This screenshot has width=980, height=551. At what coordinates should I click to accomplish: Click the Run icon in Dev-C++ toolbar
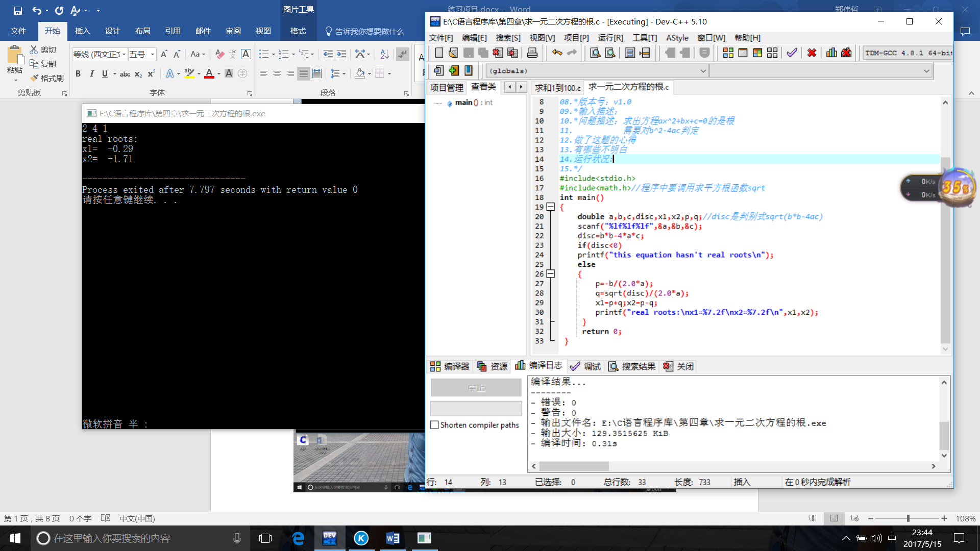(x=743, y=53)
